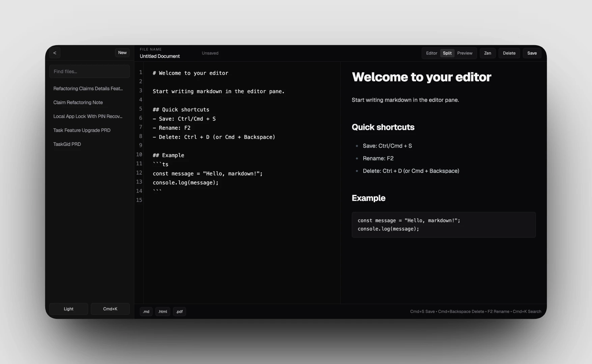Open the TaskGid PRD file

pyautogui.click(x=67, y=144)
